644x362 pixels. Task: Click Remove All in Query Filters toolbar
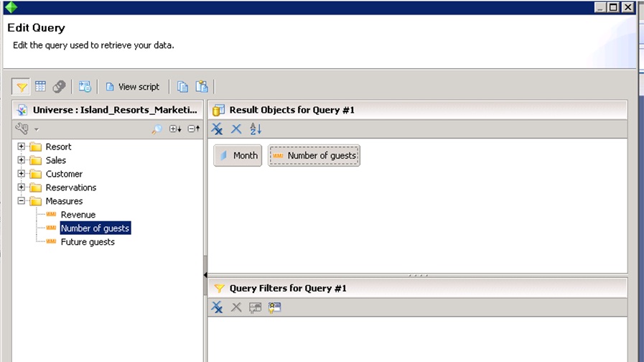coord(217,307)
